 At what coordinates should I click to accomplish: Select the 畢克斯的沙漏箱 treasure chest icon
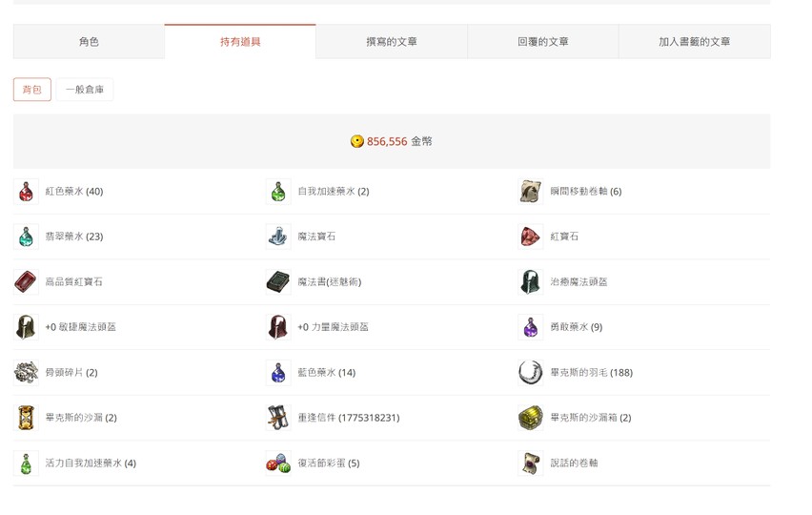coord(530,418)
